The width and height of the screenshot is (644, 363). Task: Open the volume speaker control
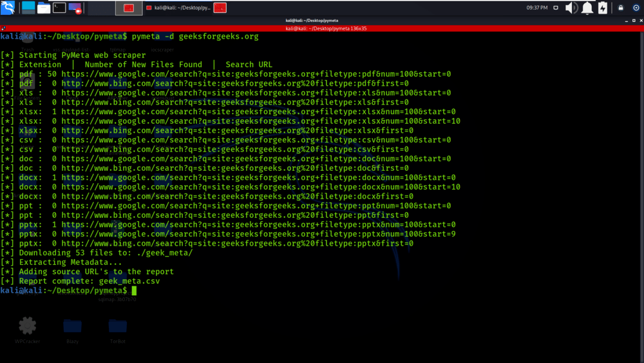pos(571,8)
